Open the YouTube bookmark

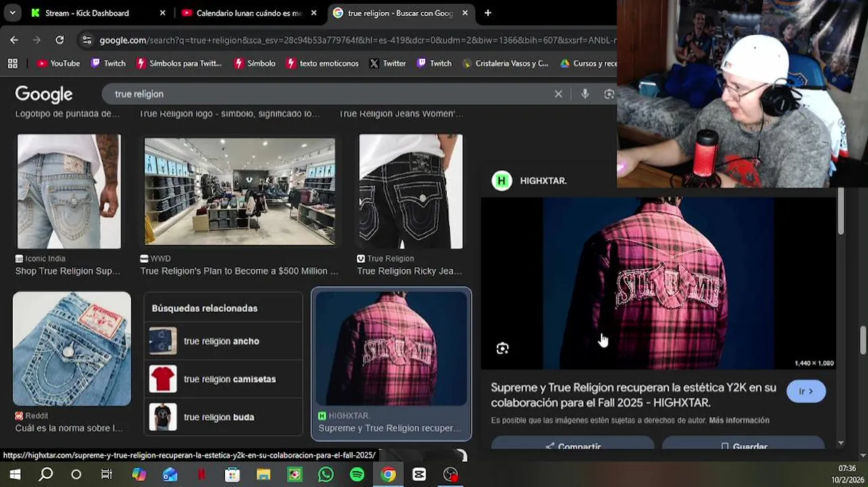point(59,63)
